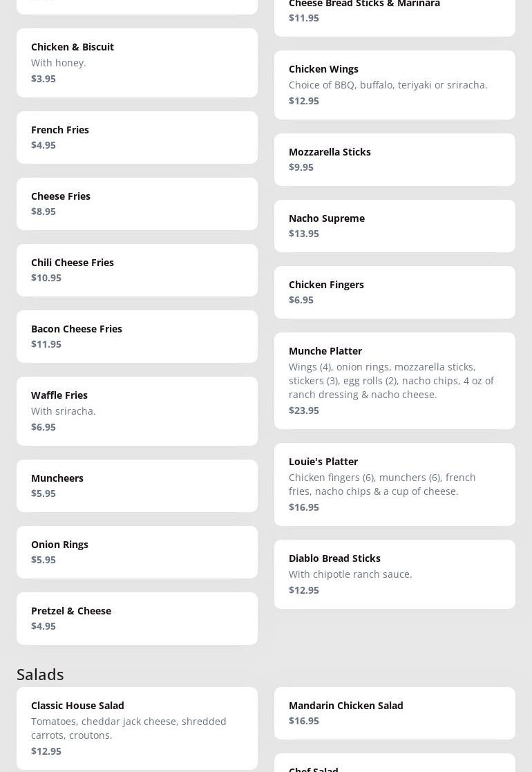
Task: Select Chili Cheese Fries item
Action: point(137,270)
